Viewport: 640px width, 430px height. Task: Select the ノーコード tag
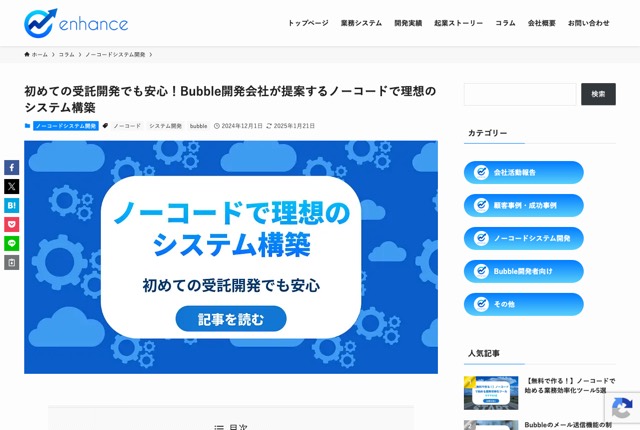[x=127, y=126]
